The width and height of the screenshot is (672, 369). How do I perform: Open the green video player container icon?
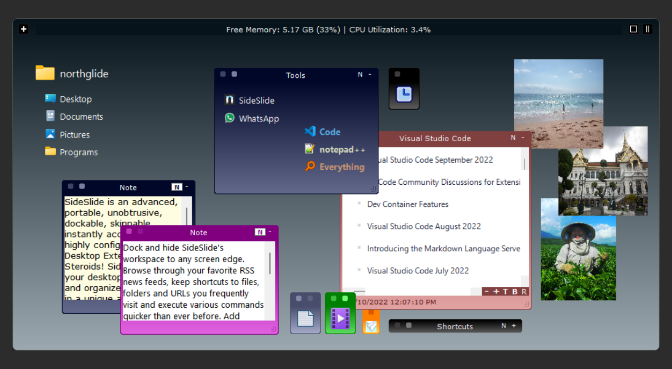click(340, 313)
